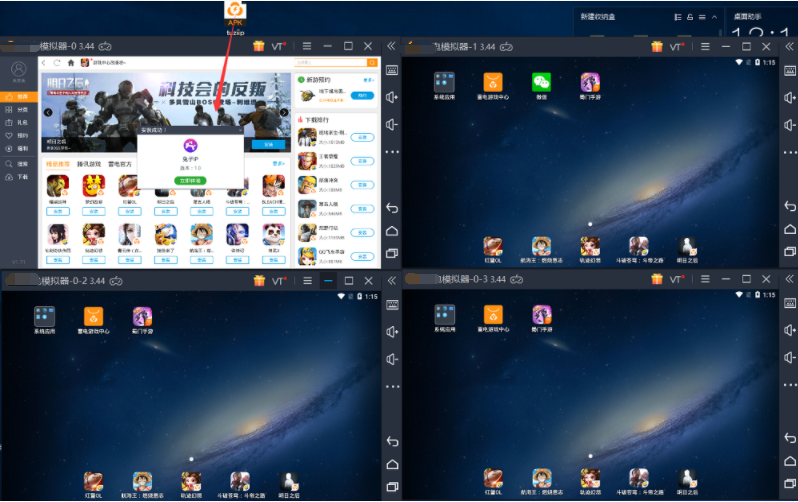Click 预约 button in 新游预约 panel

362,95
